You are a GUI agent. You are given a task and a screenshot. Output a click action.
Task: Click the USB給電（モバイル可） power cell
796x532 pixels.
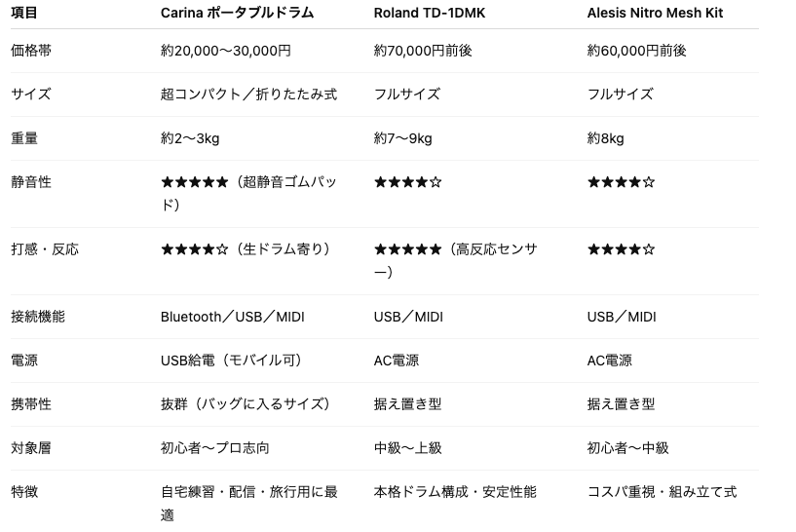231,361
